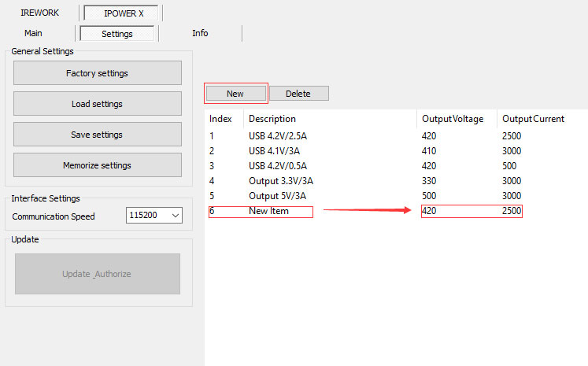
Task: Select the USB 4.1V/3A list entry
Action: 275,151
